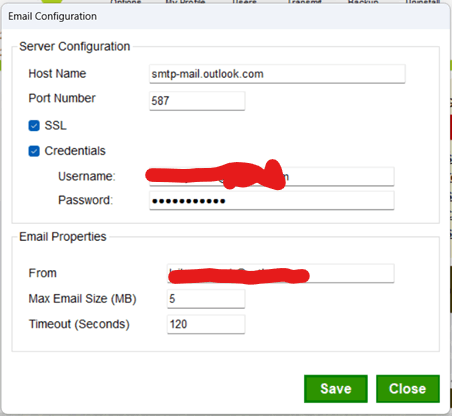Click the Password: label text

[86, 200]
